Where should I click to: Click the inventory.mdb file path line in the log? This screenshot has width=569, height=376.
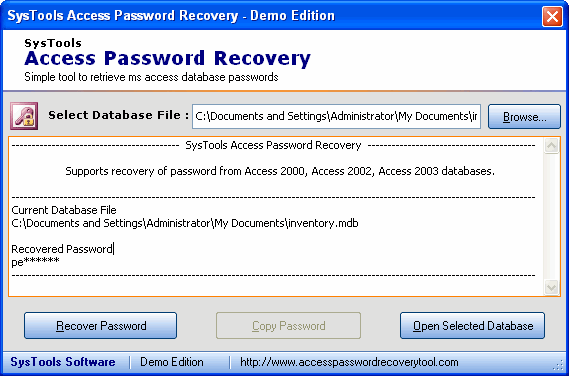(185, 223)
